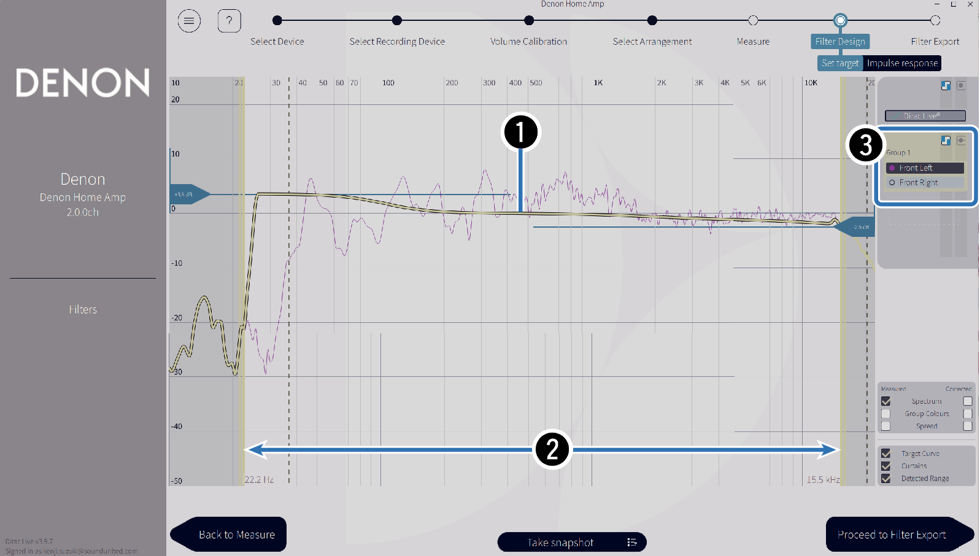Minimize the Denon Home Amp window
Screen dimensions: 980x556
pyautogui.click(x=936, y=4)
